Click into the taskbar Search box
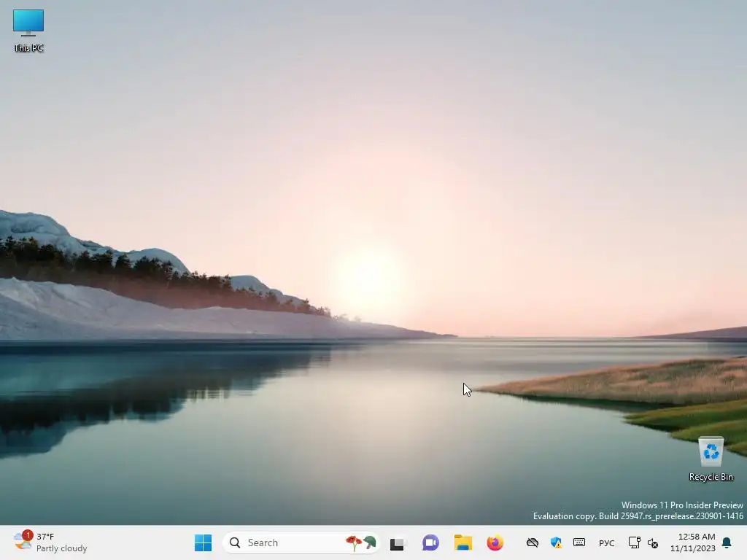This screenshot has width=747, height=560. (x=301, y=542)
